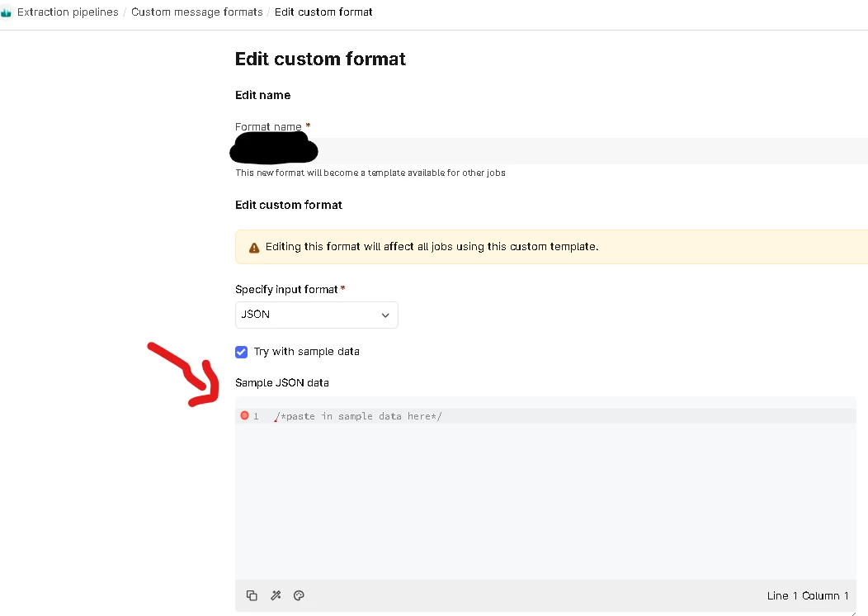This screenshot has width=868, height=616.
Task: Click the warning triangle icon in the banner
Action: 254,247
